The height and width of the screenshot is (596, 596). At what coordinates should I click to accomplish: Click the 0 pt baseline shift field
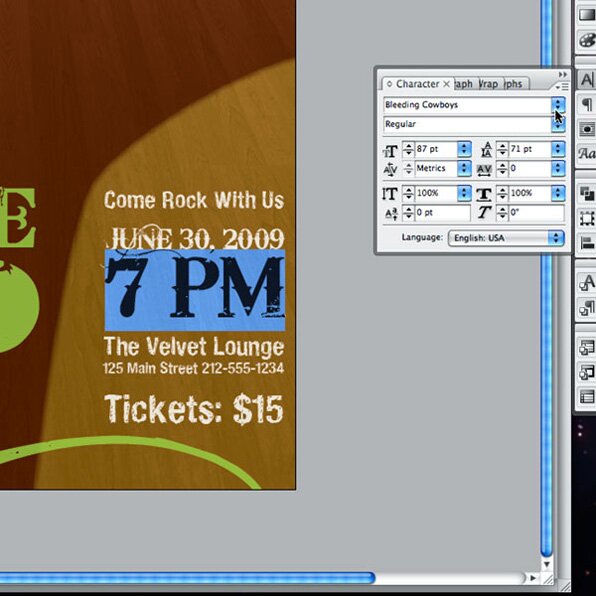pyautogui.click(x=442, y=212)
